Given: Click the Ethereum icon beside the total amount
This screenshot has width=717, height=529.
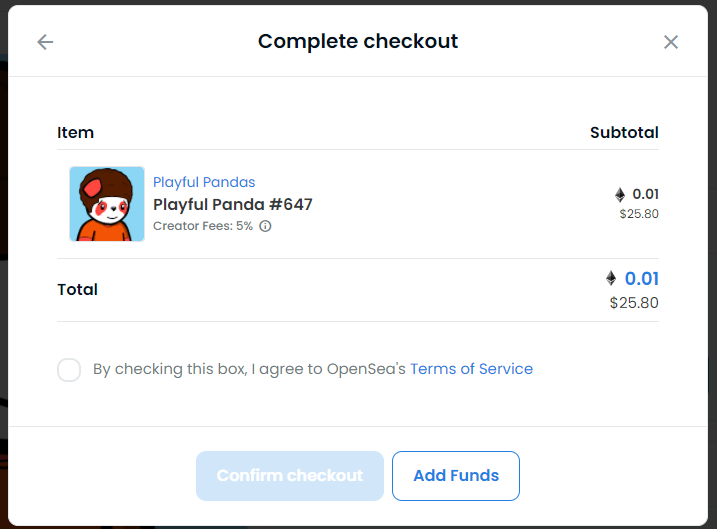Looking at the screenshot, I should (611, 278).
